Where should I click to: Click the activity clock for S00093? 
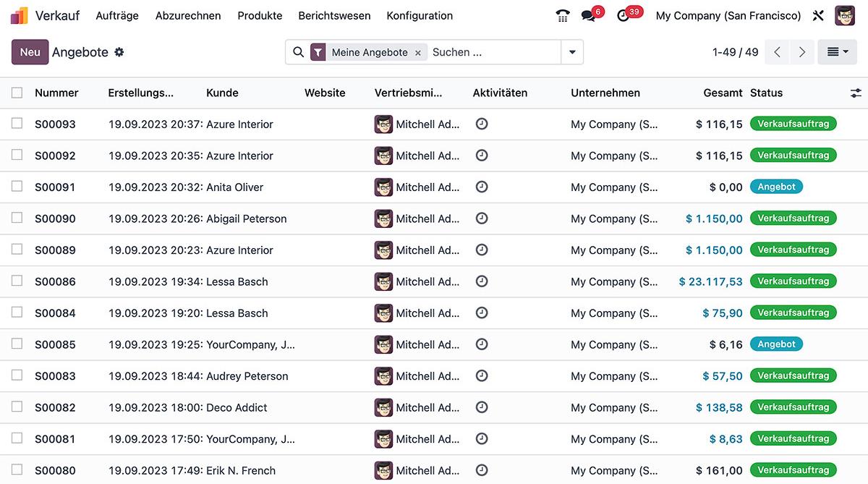point(482,124)
